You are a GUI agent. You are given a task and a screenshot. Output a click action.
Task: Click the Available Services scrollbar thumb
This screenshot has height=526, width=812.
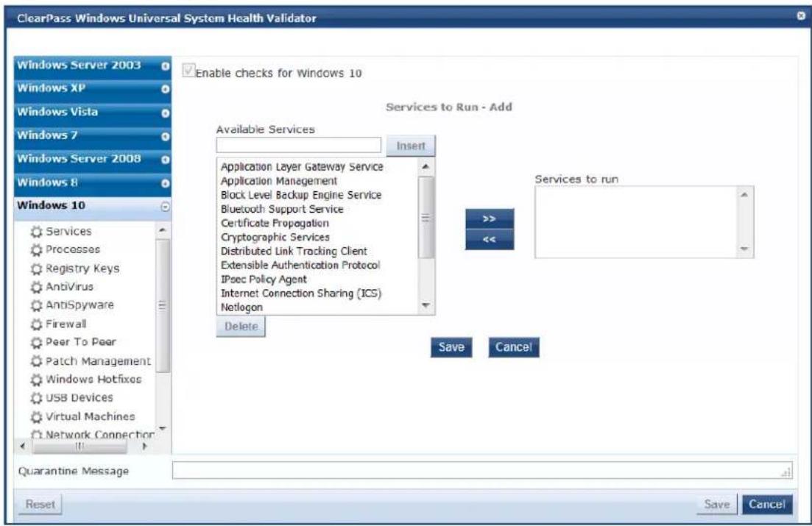tap(426, 218)
